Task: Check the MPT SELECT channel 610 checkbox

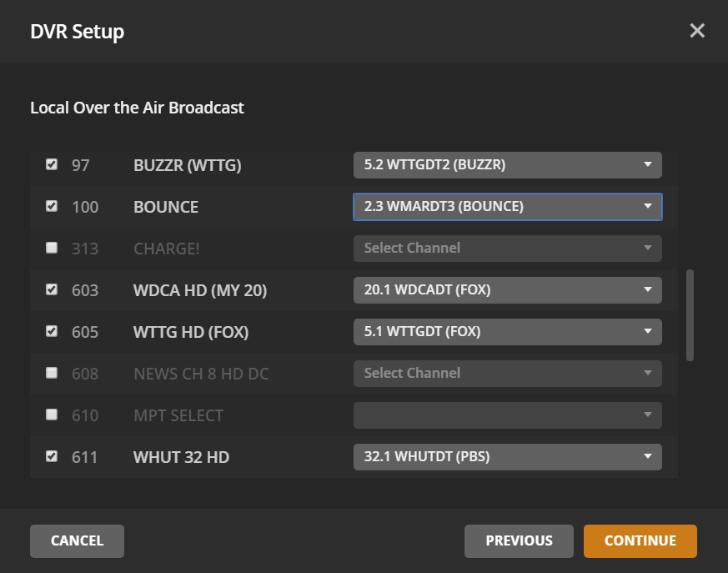Action: point(52,415)
